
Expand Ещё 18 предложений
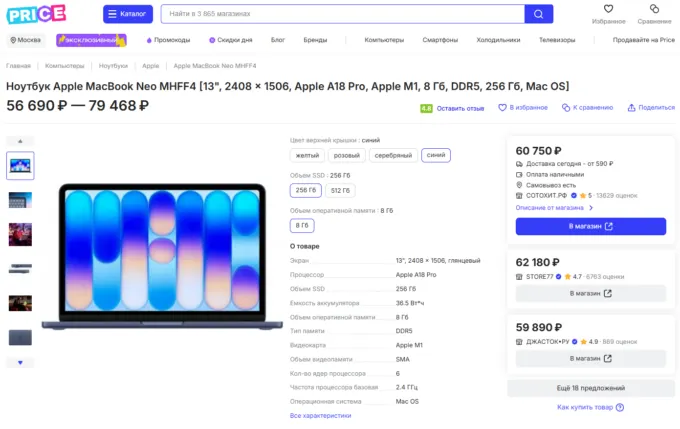pos(591,388)
